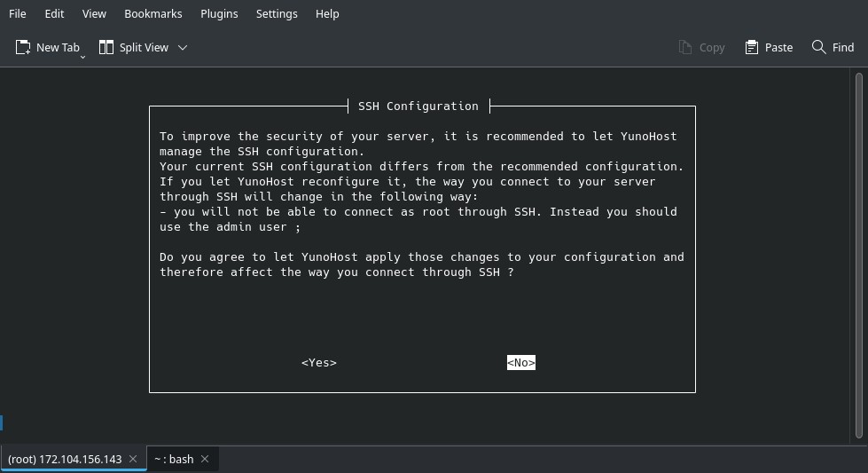Open the Settings menu

(x=277, y=13)
